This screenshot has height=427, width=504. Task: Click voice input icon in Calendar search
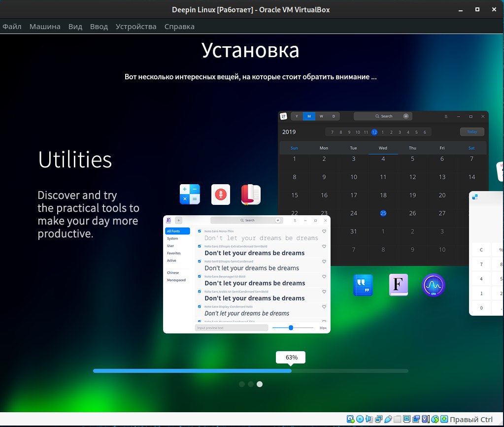tap(406, 116)
